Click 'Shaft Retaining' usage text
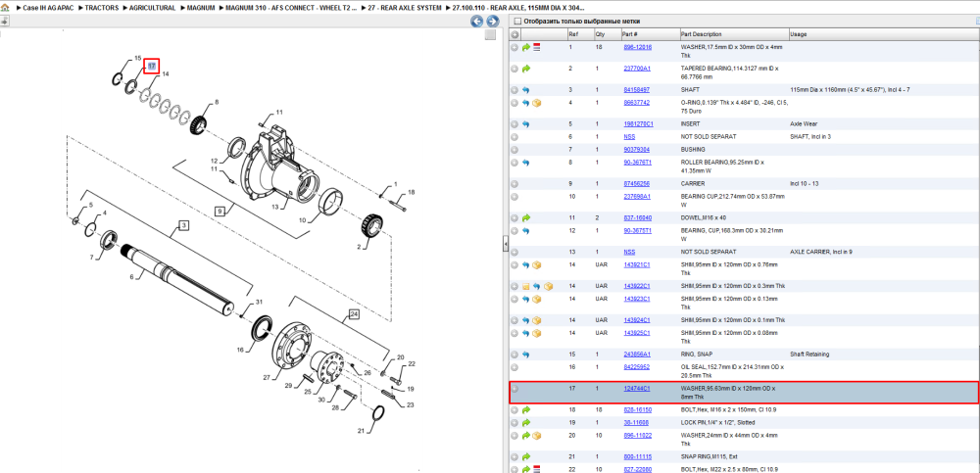 point(809,355)
